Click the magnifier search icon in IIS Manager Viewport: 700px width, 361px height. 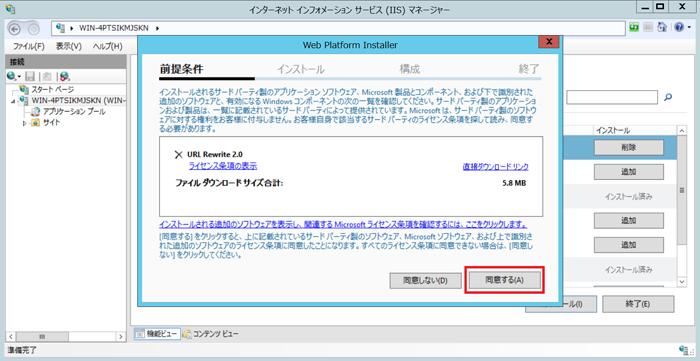(668, 97)
